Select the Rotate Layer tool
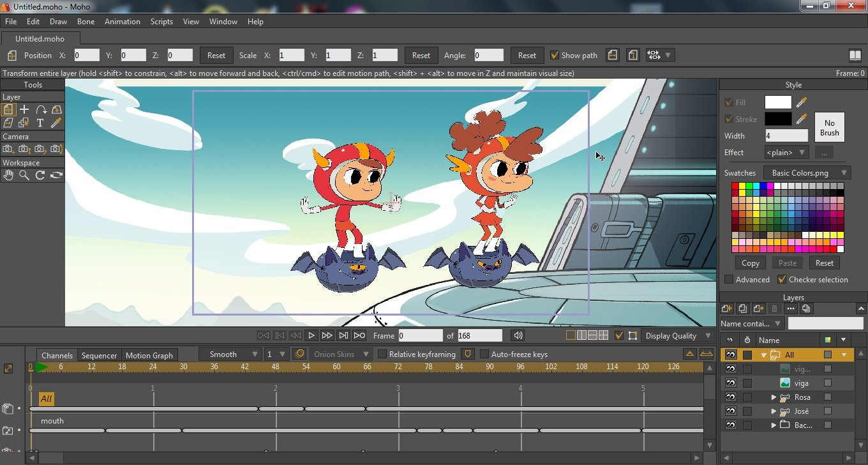Viewport: 868px width, 465px height. click(40, 110)
